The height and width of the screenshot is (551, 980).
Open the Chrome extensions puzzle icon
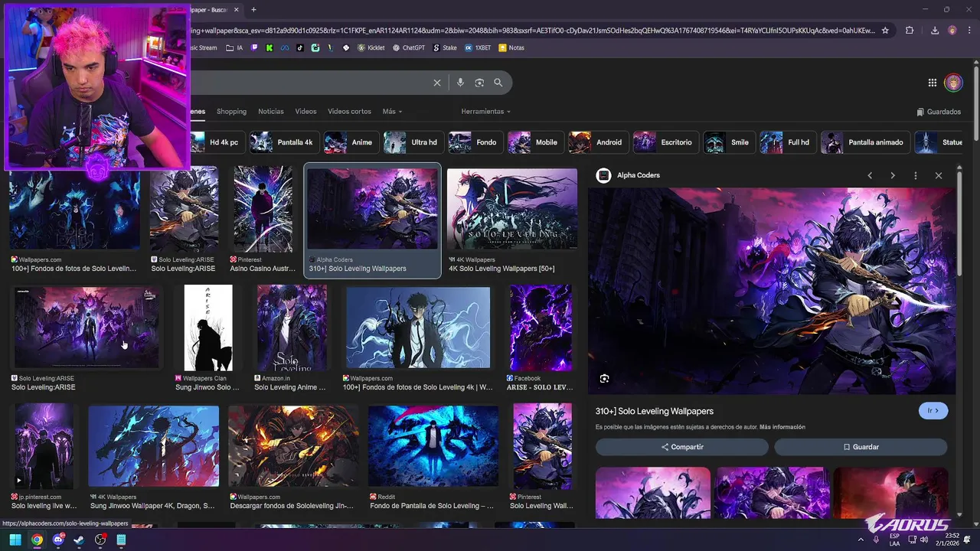click(910, 31)
